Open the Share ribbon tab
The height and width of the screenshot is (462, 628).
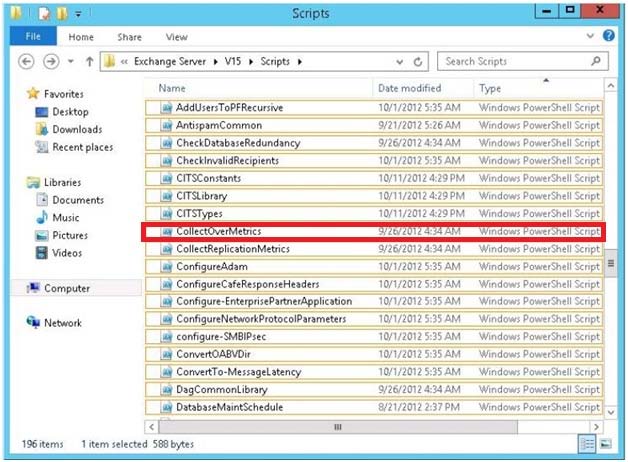129,37
